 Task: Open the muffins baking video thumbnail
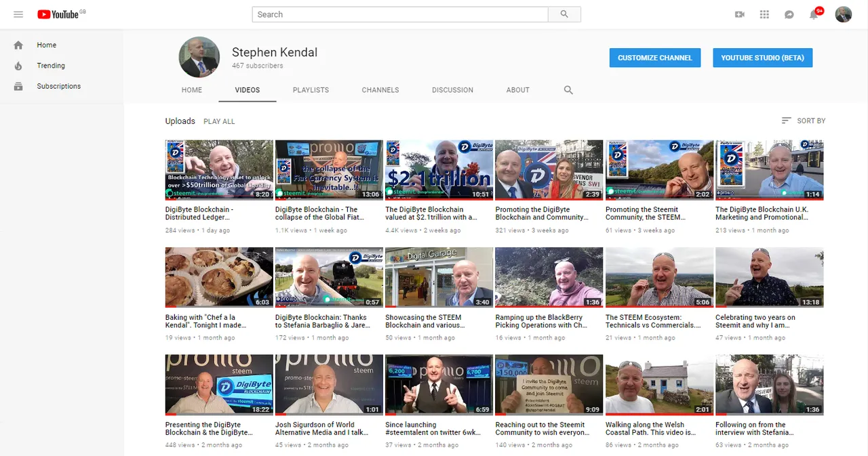[x=219, y=278]
